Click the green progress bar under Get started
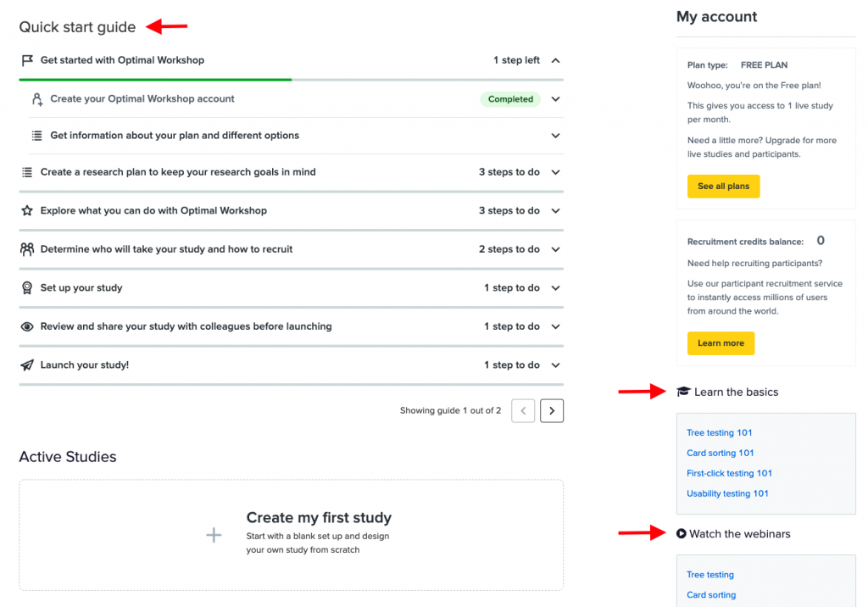This screenshot has height=607, width=868. 155,80
